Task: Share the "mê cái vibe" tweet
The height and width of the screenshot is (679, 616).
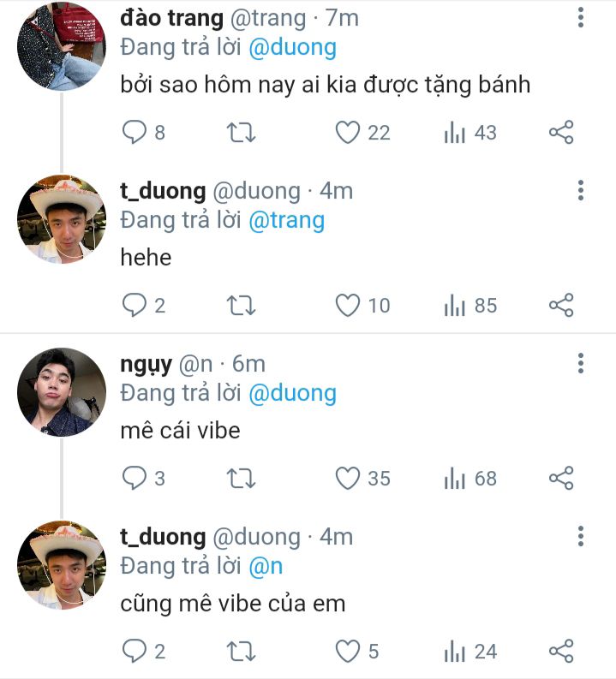Action: 561,479
